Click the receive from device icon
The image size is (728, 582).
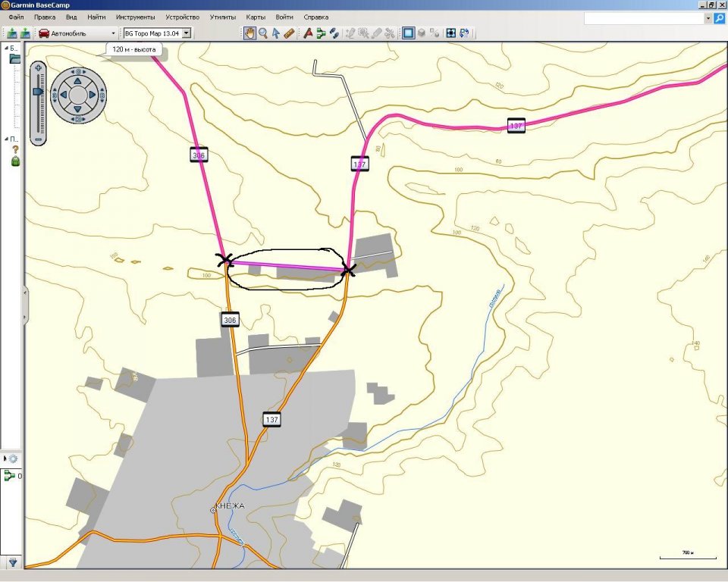pos(25,33)
